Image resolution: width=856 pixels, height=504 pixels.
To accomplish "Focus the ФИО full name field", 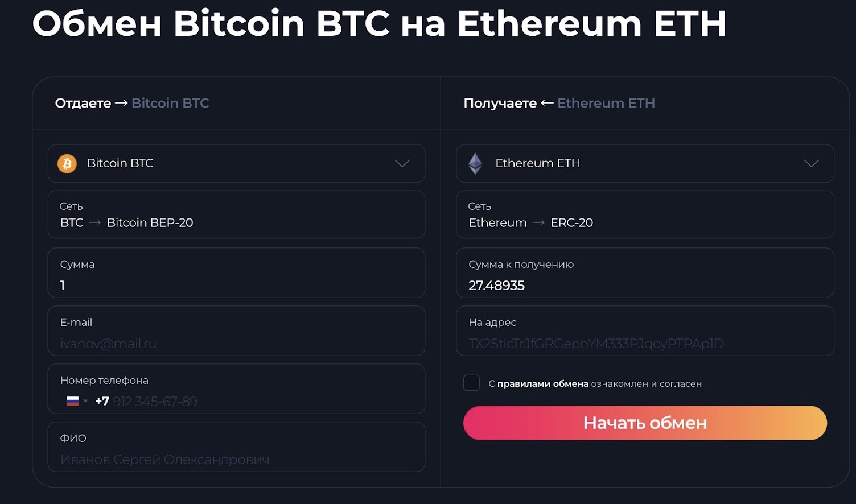I will tap(236, 459).
